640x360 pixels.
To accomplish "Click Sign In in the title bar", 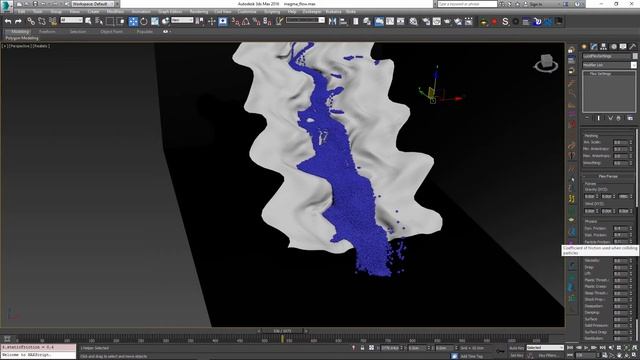I will tap(536, 4).
